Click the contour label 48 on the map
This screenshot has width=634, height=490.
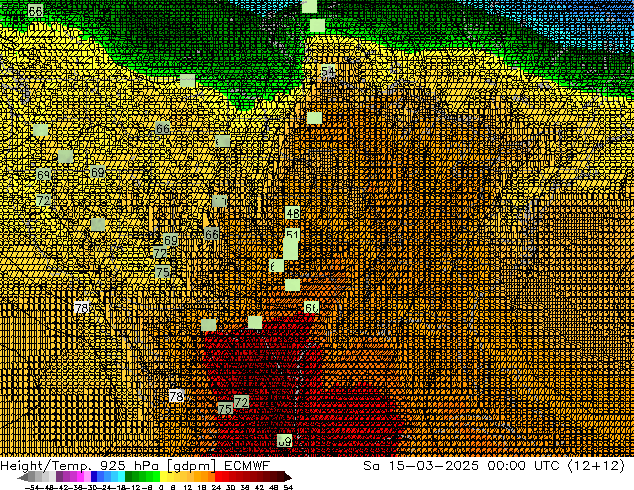[x=292, y=213]
